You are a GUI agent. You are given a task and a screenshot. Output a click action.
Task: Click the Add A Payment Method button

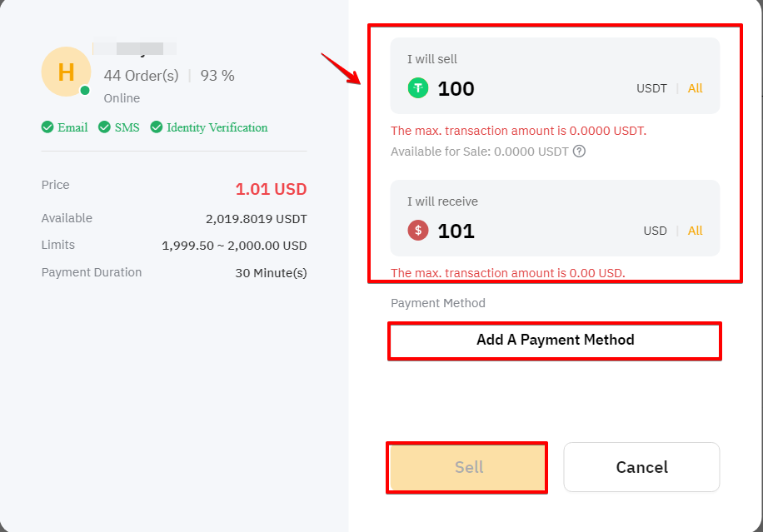point(555,340)
